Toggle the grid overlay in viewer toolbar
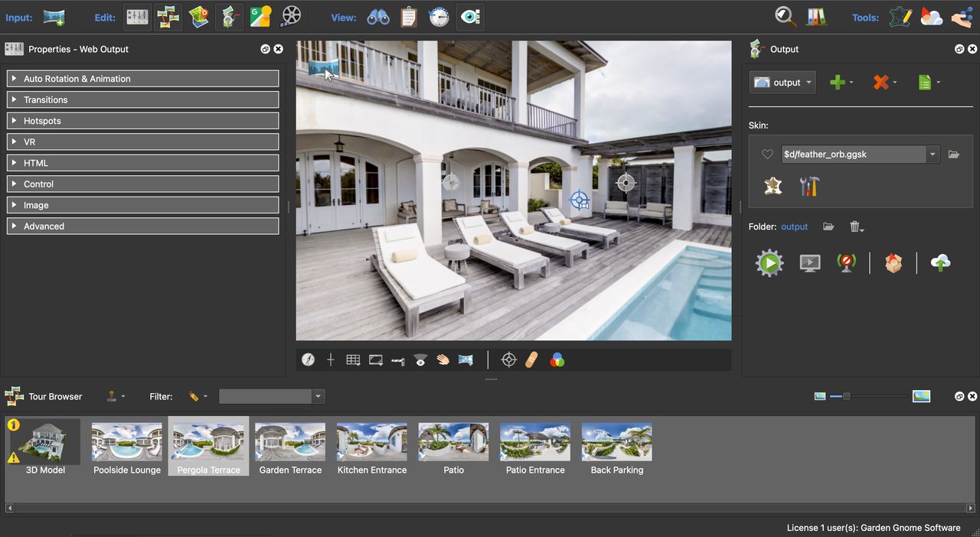The image size is (980, 537). [353, 360]
